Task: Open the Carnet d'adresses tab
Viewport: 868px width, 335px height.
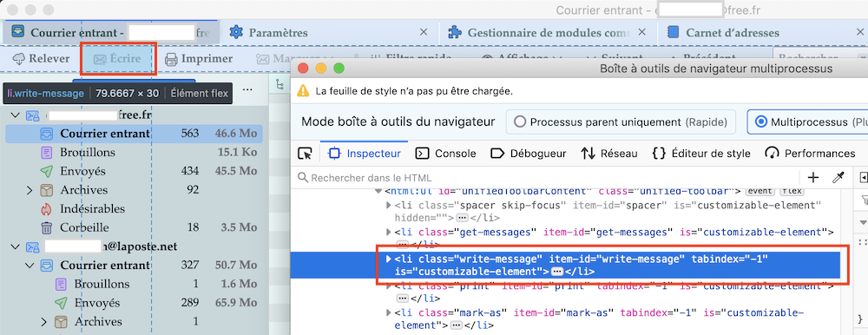Action: [x=763, y=33]
